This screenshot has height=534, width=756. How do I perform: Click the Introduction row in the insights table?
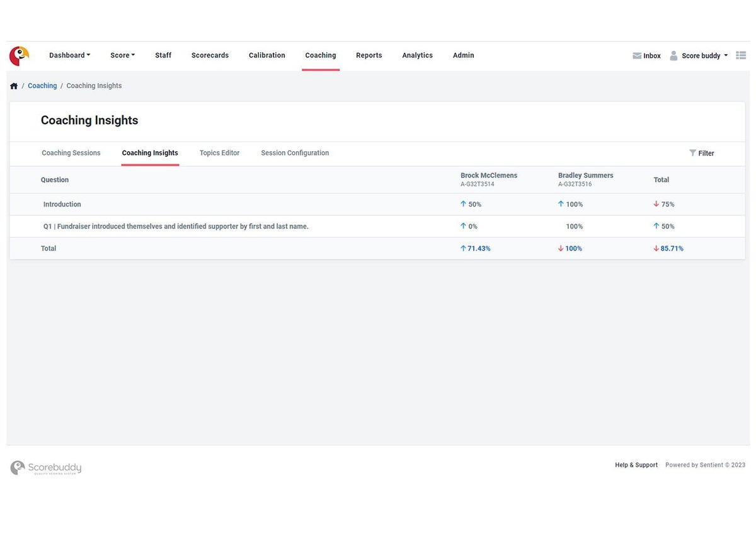tap(62, 204)
